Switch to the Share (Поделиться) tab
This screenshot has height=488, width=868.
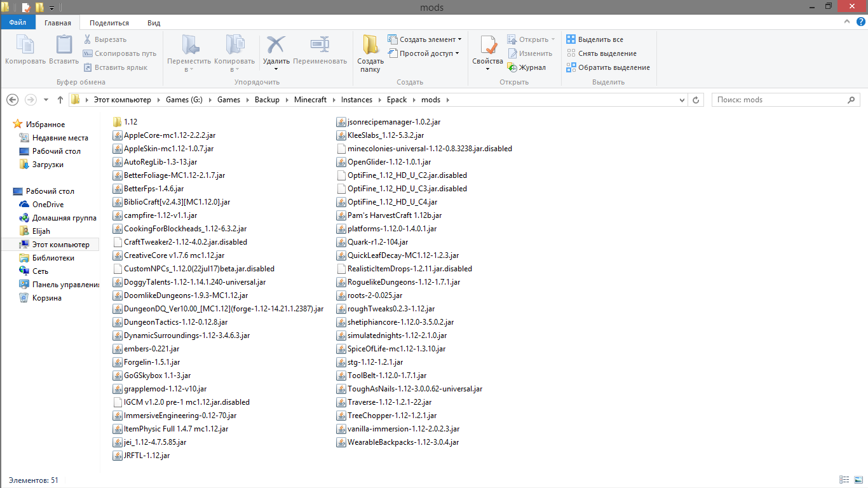coord(109,22)
